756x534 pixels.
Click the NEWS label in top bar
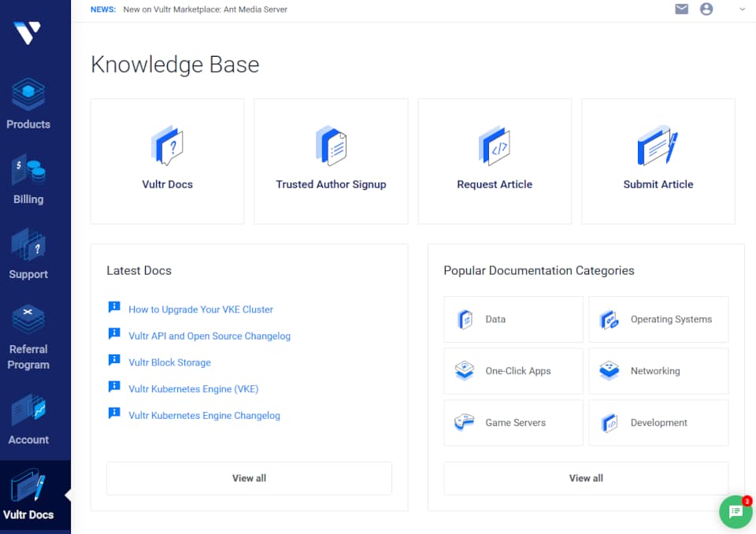tap(103, 9)
